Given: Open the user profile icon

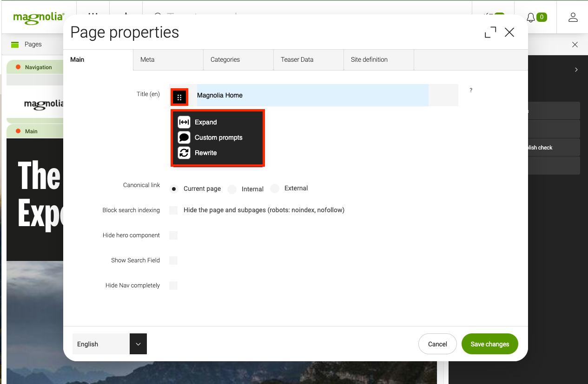Looking at the screenshot, I should point(573,17).
